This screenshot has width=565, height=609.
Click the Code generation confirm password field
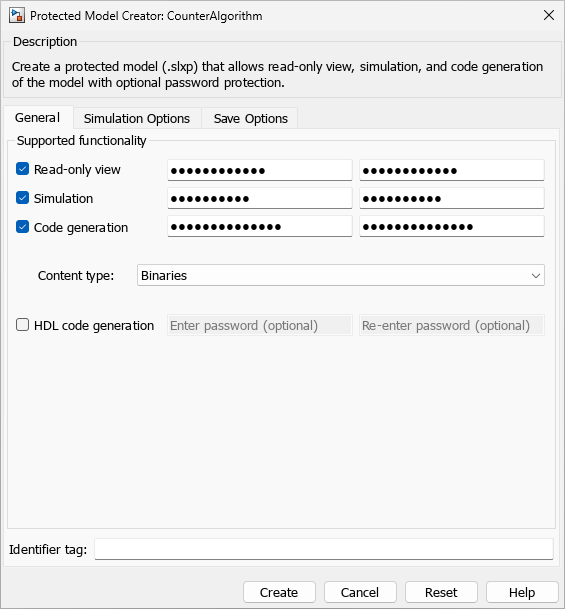click(x=452, y=226)
